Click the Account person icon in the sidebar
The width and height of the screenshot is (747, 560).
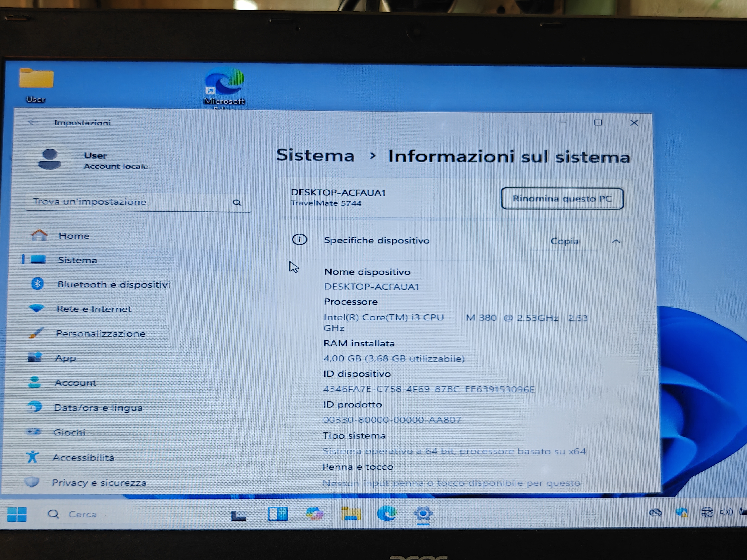[x=34, y=382]
